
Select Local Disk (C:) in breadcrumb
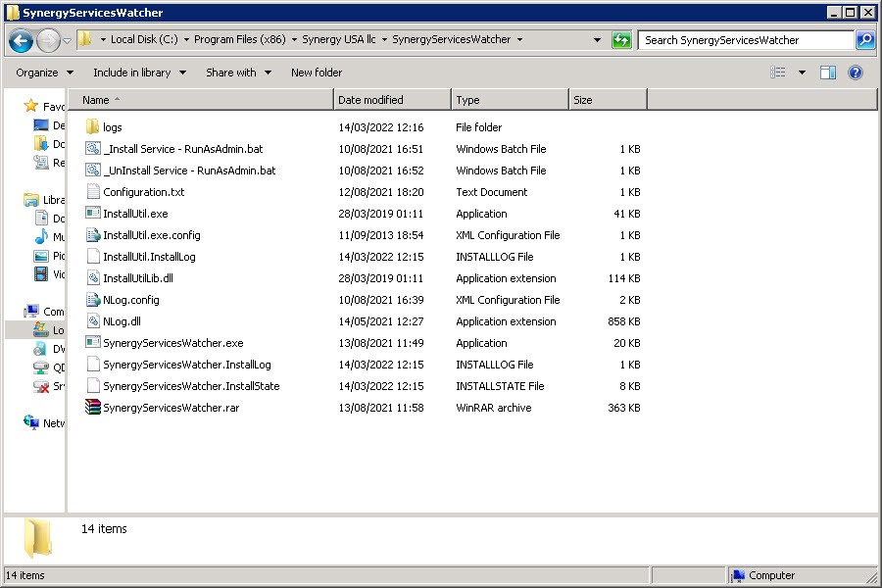tap(144, 39)
